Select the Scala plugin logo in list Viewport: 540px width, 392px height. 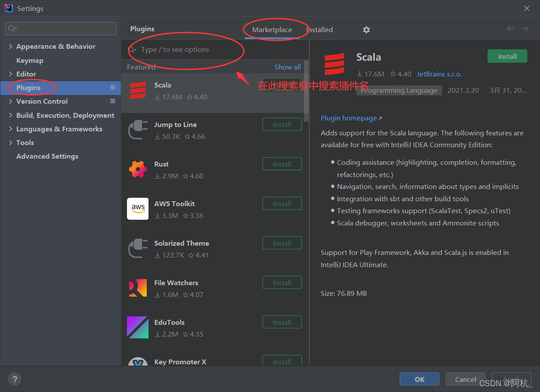[x=138, y=91]
